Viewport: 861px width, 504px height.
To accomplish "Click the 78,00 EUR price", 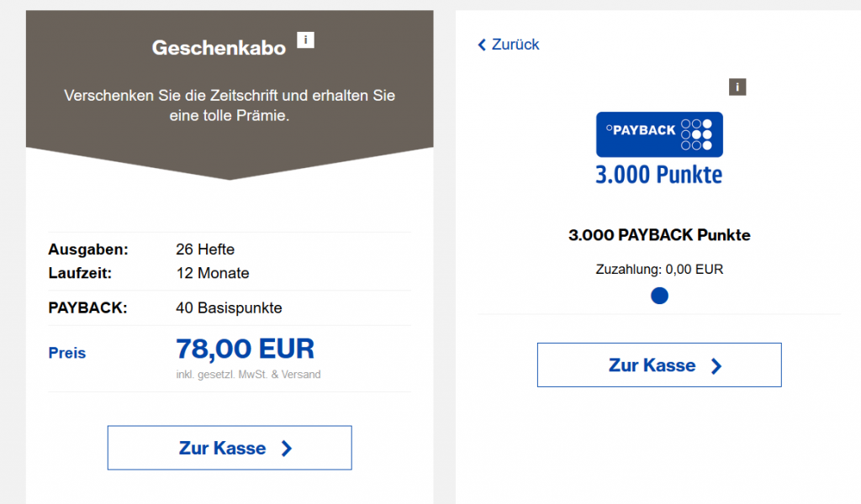I will pos(245,349).
